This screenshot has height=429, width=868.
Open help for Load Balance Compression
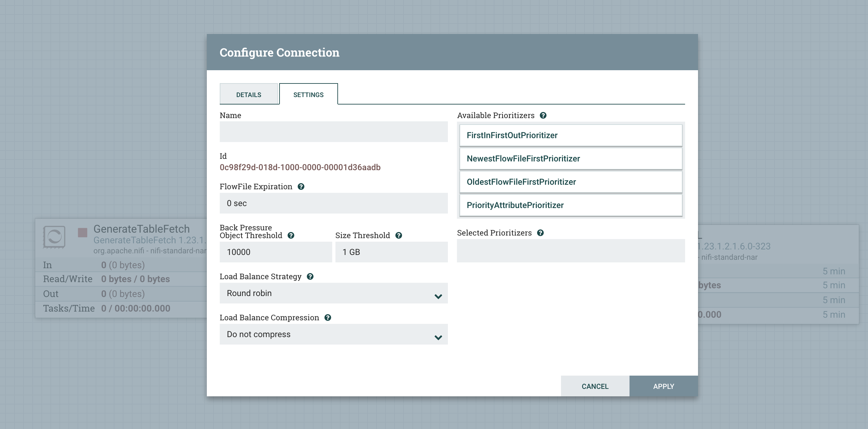[x=328, y=317]
